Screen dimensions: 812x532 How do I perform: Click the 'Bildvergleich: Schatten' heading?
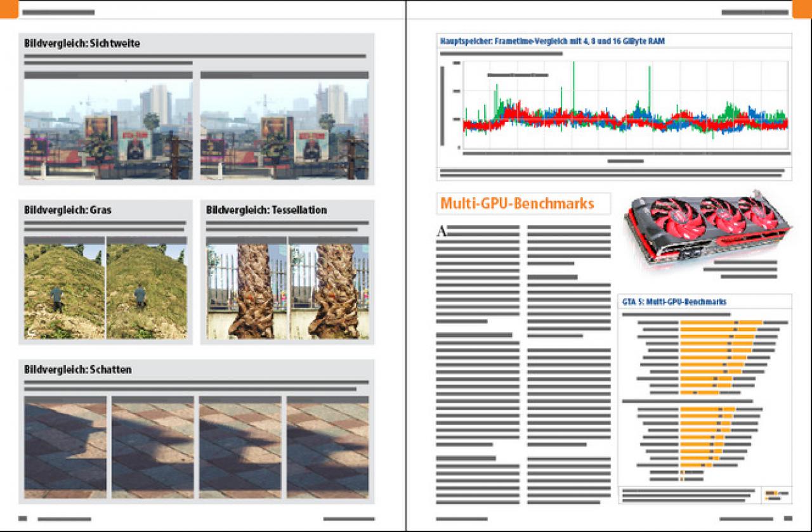pyautogui.click(x=78, y=369)
